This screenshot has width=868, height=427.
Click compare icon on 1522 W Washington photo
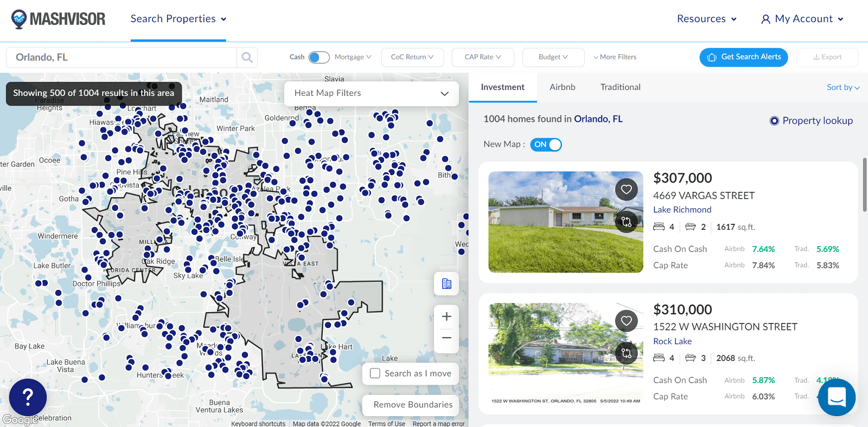point(626,353)
